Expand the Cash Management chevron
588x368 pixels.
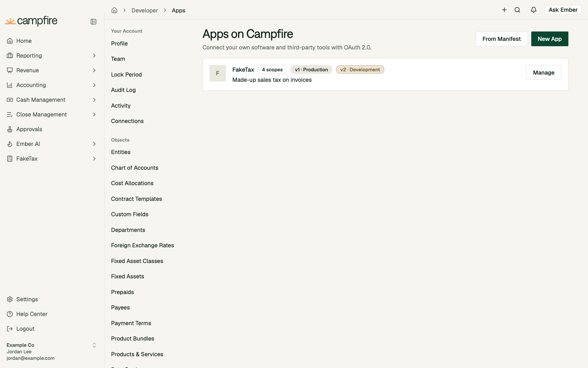pos(94,100)
